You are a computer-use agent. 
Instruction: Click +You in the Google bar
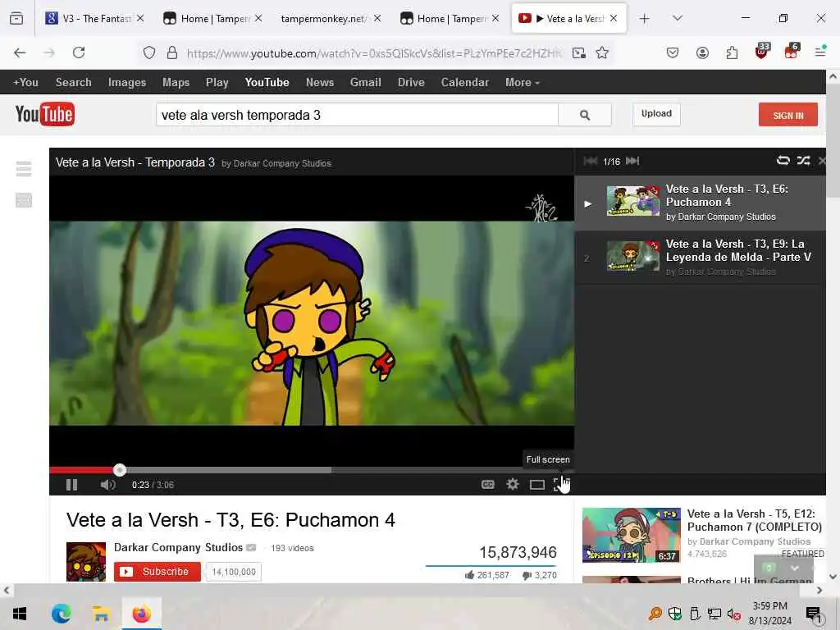click(25, 83)
